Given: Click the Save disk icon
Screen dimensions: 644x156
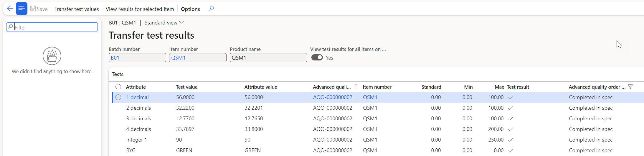Looking at the screenshot, I should pos(33,9).
